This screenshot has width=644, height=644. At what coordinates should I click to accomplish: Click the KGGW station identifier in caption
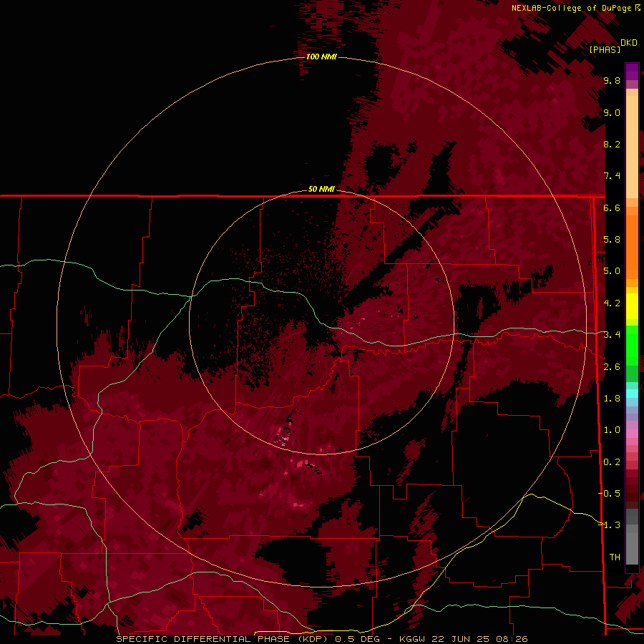coord(414,639)
